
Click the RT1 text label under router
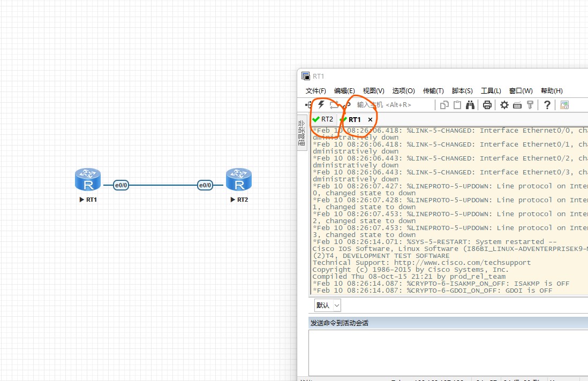(92, 200)
